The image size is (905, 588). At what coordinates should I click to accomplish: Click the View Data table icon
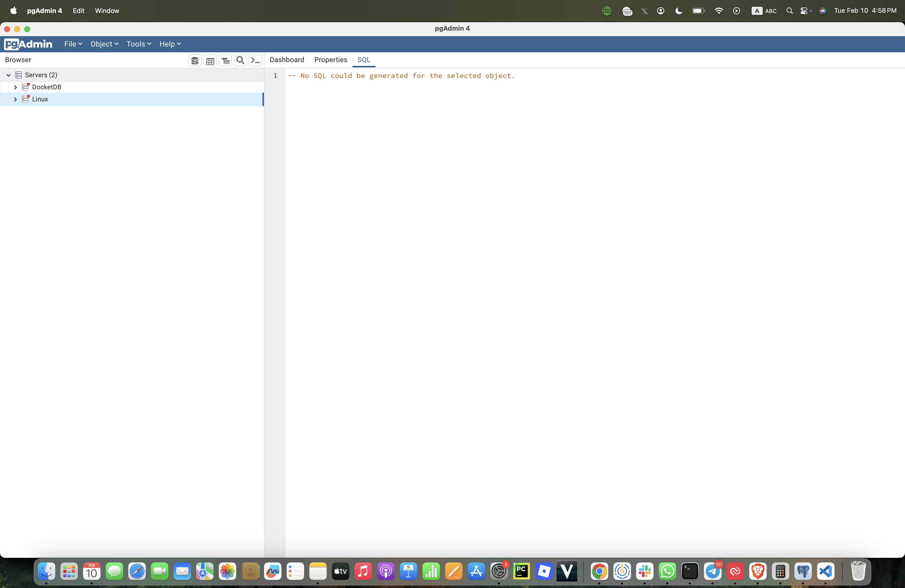tap(210, 60)
